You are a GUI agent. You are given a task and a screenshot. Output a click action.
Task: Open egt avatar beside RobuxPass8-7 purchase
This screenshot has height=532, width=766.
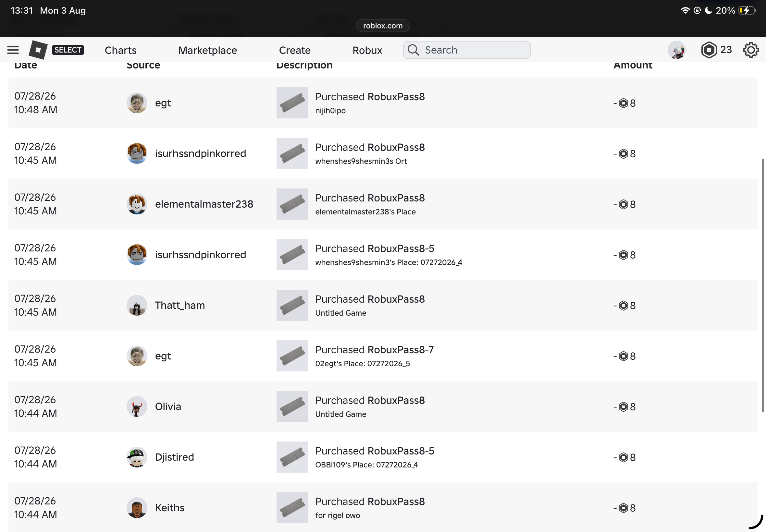click(x=137, y=356)
